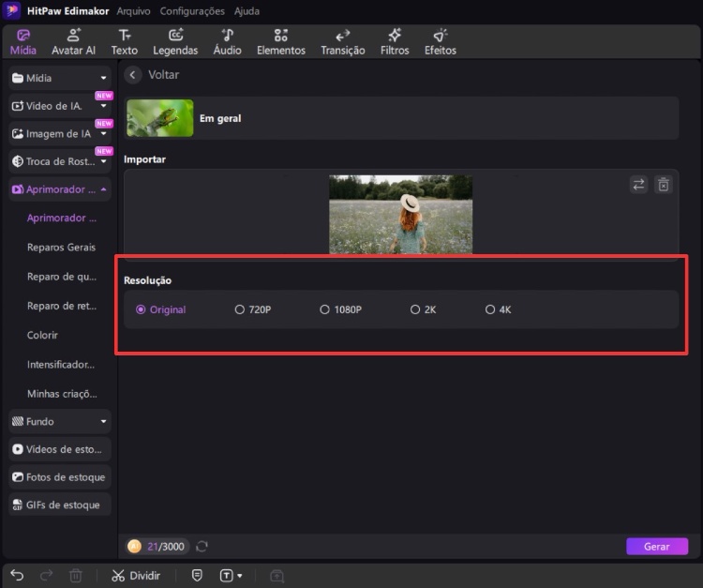Expand the Mídia sidebar dropdown
The width and height of the screenshot is (703, 588).
pyautogui.click(x=103, y=79)
